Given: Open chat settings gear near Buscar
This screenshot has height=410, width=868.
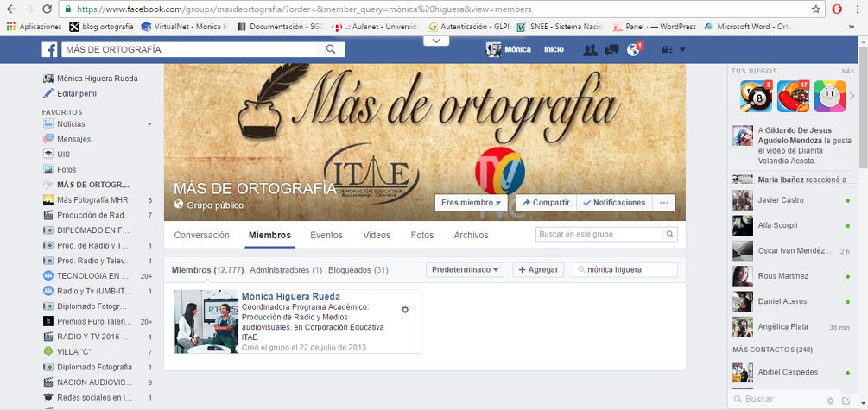Looking at the screenshot, I should point(830,401).
